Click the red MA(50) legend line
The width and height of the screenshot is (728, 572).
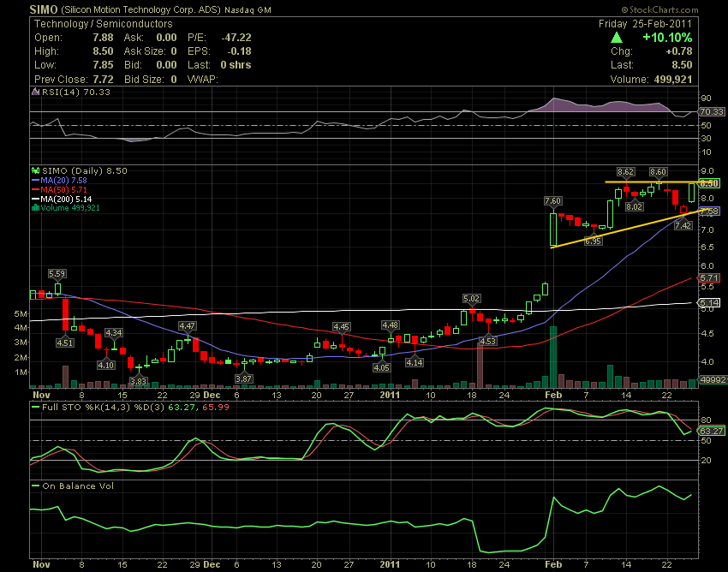coord(36,189)
